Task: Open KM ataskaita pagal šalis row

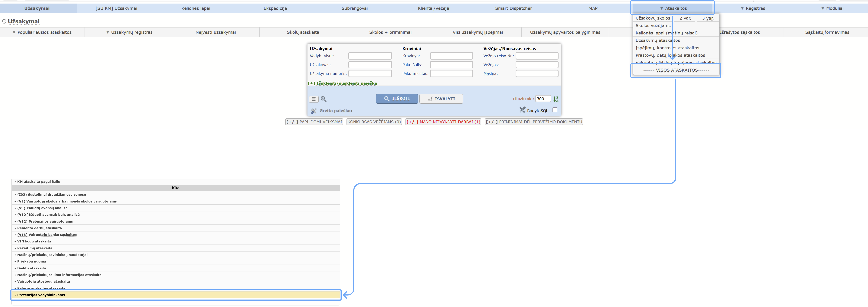Action: click(x=176, y=182)
